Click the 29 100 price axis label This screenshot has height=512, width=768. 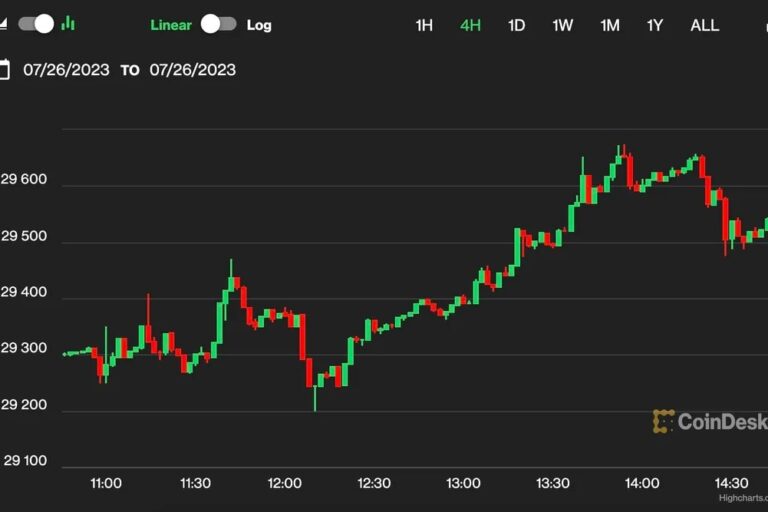pos(25,461)
